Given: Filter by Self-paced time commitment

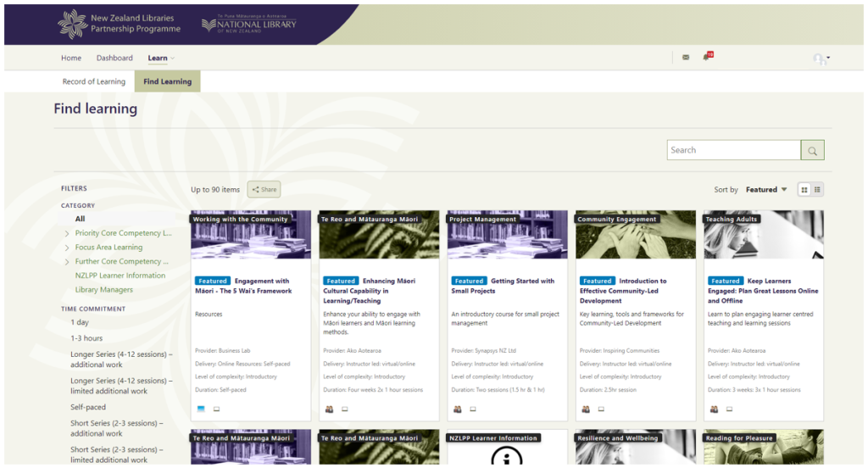Looking at the screenshot, I should 88,407.
